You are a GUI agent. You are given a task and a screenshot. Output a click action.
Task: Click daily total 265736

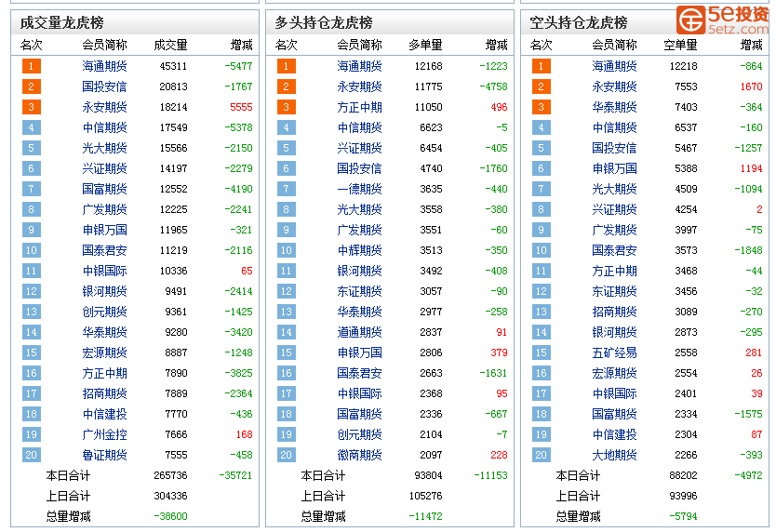tap(171, 475)
